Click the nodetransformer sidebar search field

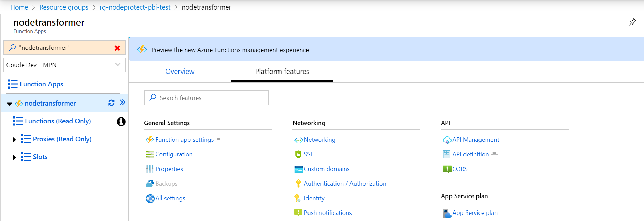coord(65,48)
